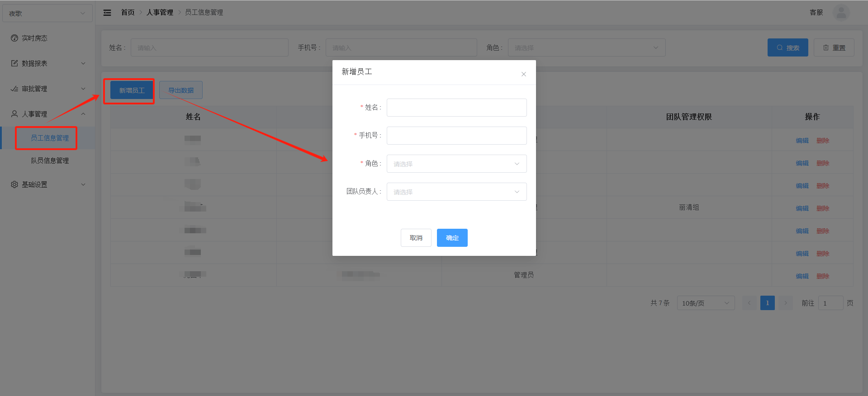This screenshot has width=868, height=396.
Task: Focus the 手机号 input in dialog
Action: tap(456, 136)
